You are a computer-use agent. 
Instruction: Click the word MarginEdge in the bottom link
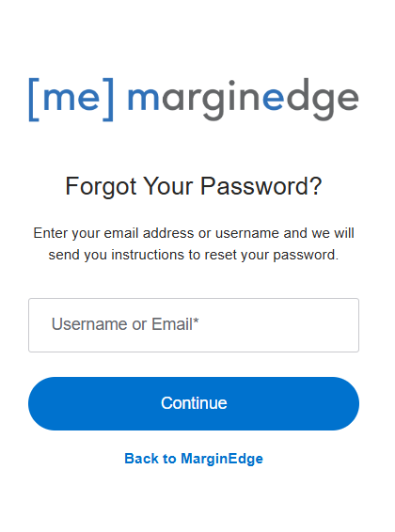(222, 459)
